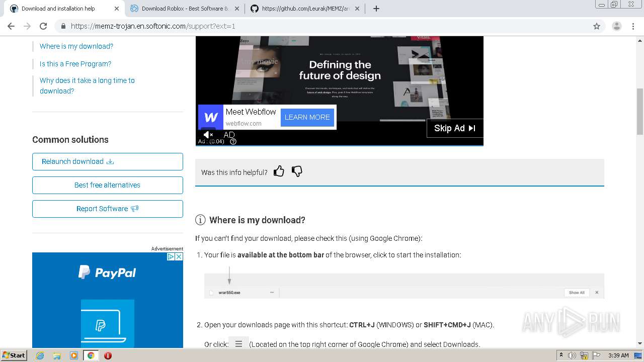The width and height of the screenshot is (644, 362).
Task: Click the 'Meet Webflow' ad title
Action: (251, 112)
